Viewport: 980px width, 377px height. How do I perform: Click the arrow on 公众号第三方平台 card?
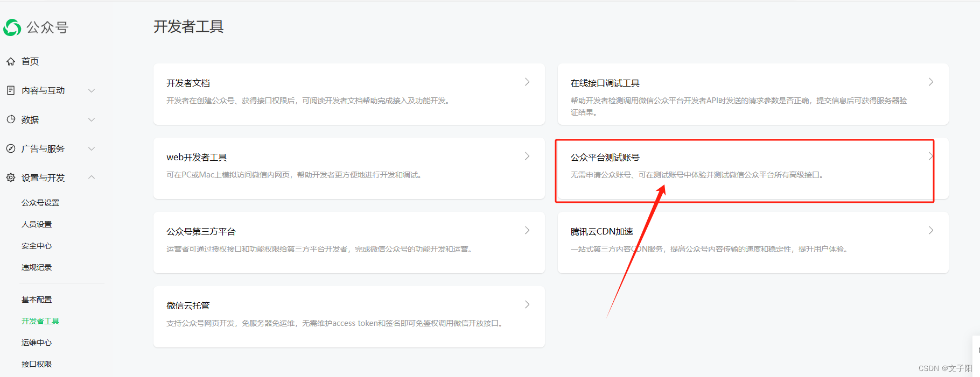point(527,230)
